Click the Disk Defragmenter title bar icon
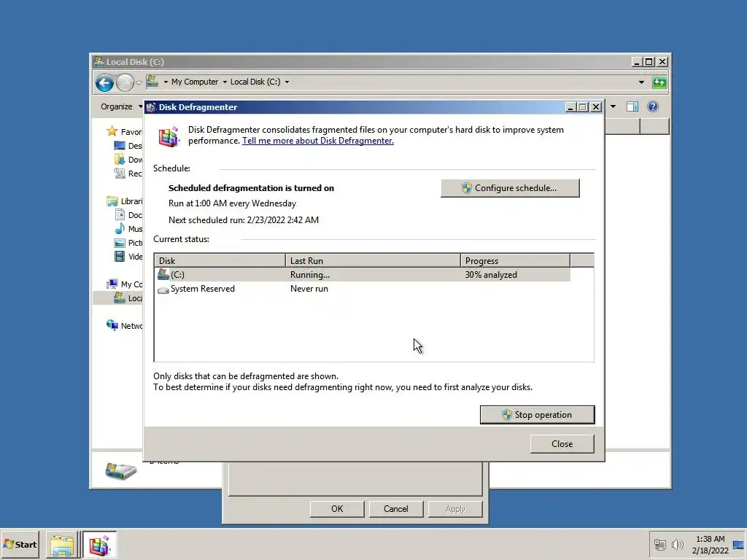The width and height of the screenshot is (747, 560). click(151, 107)
